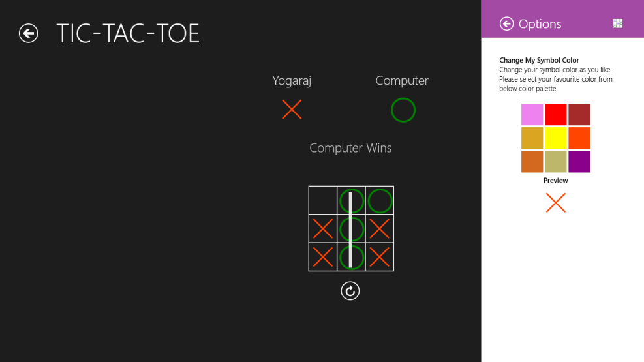Choose the khaki color swatch
Screen dimensions: 644x362
pos(556,162)
